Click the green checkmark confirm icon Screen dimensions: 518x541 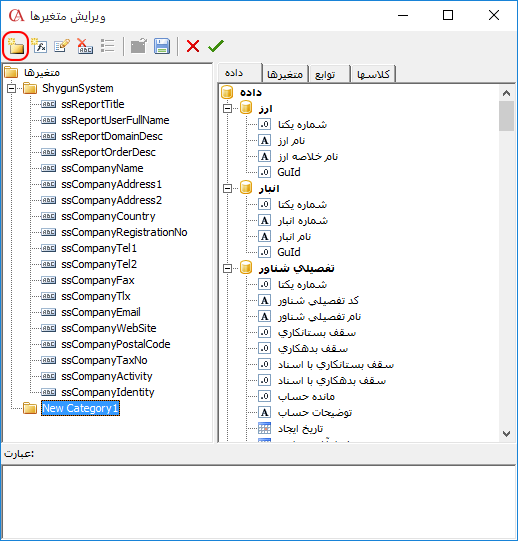(x=216, y=46)
